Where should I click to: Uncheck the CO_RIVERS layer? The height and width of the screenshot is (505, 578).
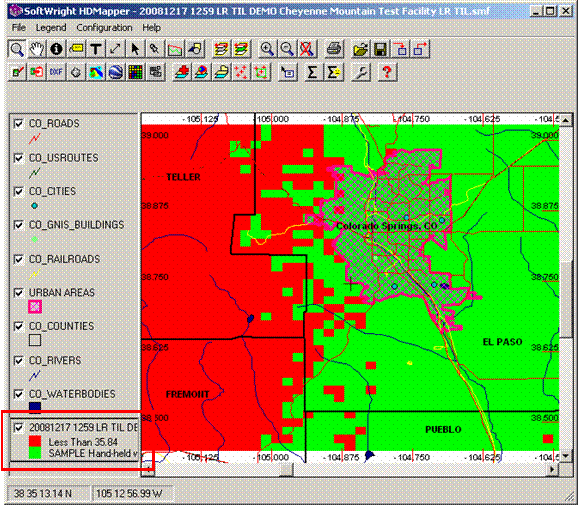pos(18,360)
